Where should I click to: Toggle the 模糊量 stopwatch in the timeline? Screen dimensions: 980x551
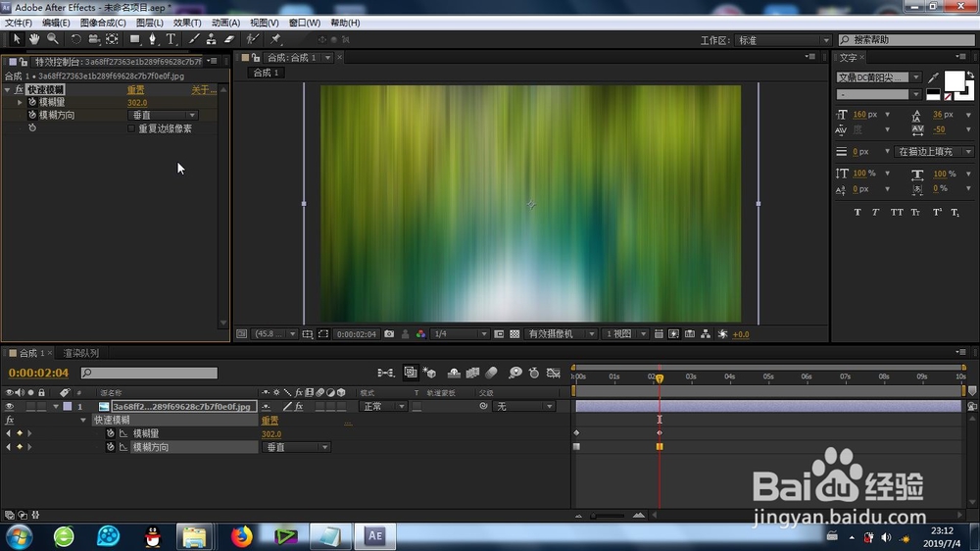[x=111, y=433]
